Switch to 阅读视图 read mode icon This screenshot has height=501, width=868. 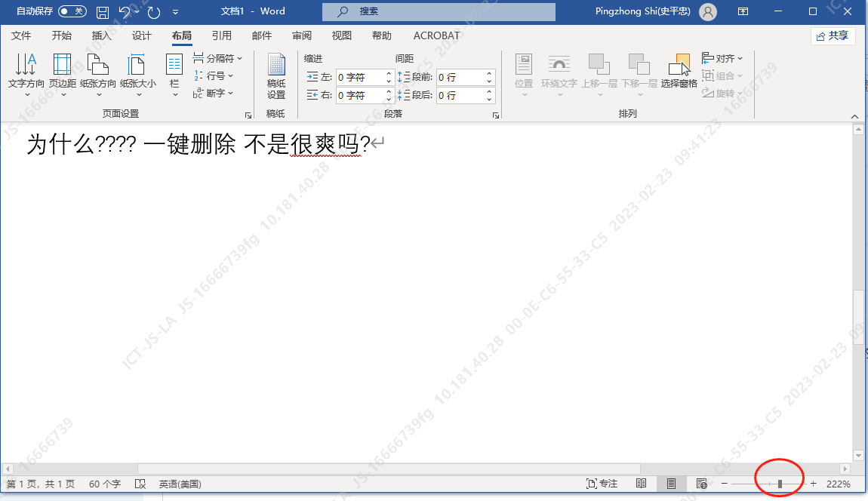tap(641, 484)
